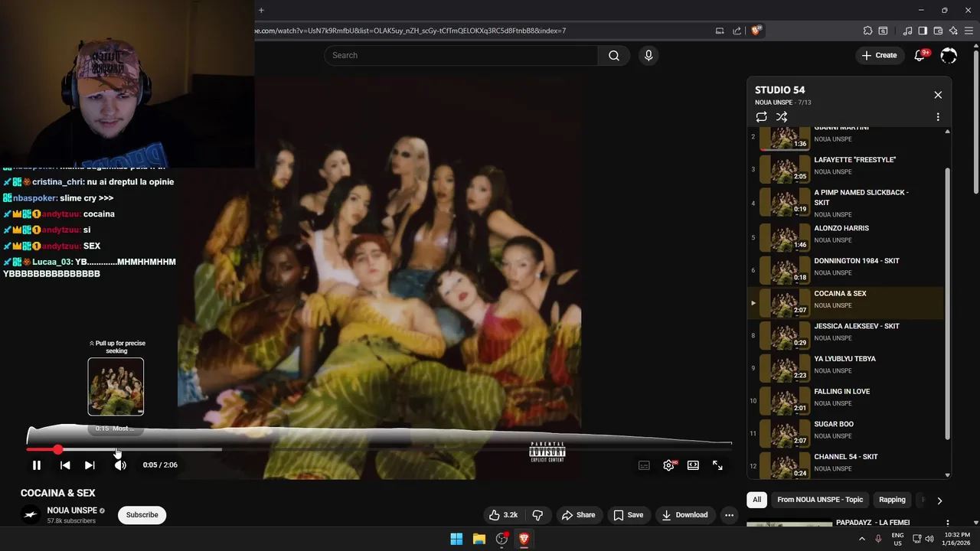Play A PIMP NAMED SLICKBACK - SKIT
Screen dimensions: 980x551
[x=846, y=203]
